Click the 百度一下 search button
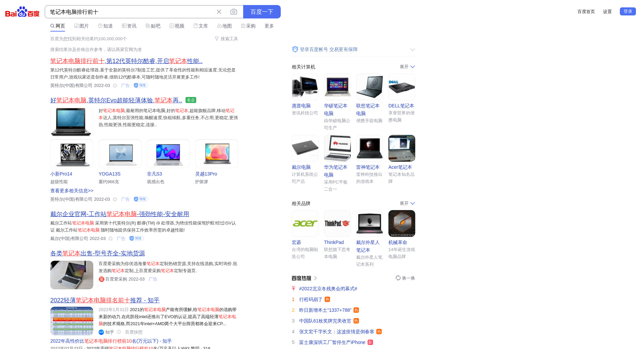 coord(262,12)
